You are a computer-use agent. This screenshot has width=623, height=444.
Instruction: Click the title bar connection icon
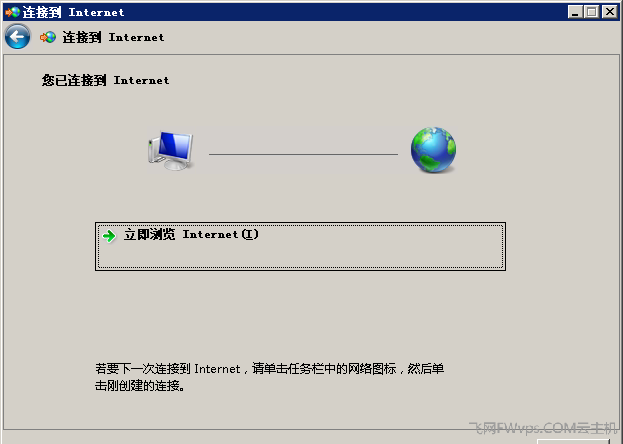13,12
